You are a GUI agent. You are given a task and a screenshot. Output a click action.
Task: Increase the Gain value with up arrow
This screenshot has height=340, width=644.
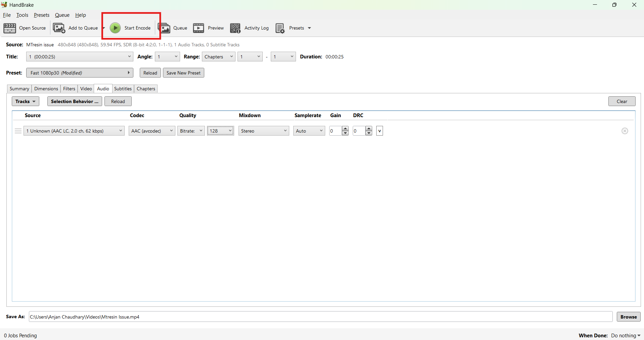(345, 129)
